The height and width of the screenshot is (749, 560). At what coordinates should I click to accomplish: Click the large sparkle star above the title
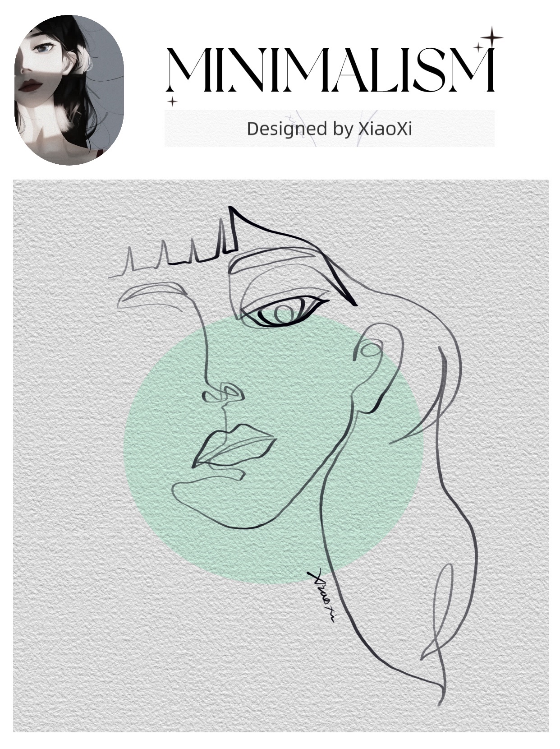point(491,37)
